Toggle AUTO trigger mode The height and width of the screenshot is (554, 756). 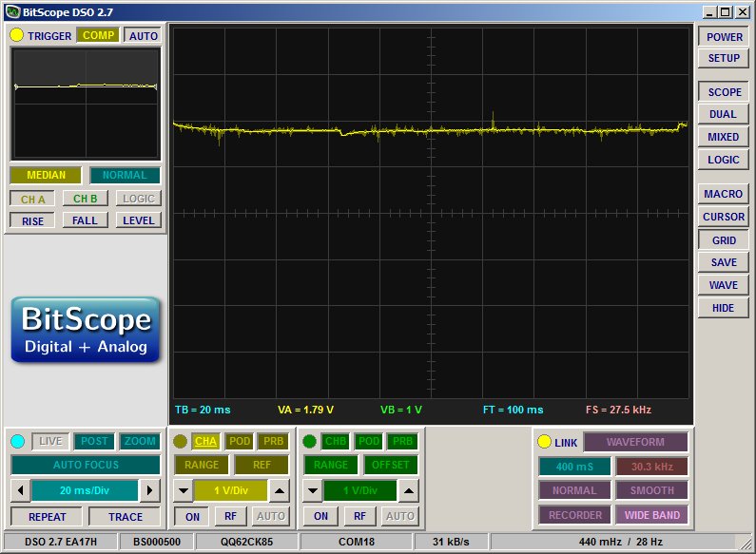click(x=144, y=36)
